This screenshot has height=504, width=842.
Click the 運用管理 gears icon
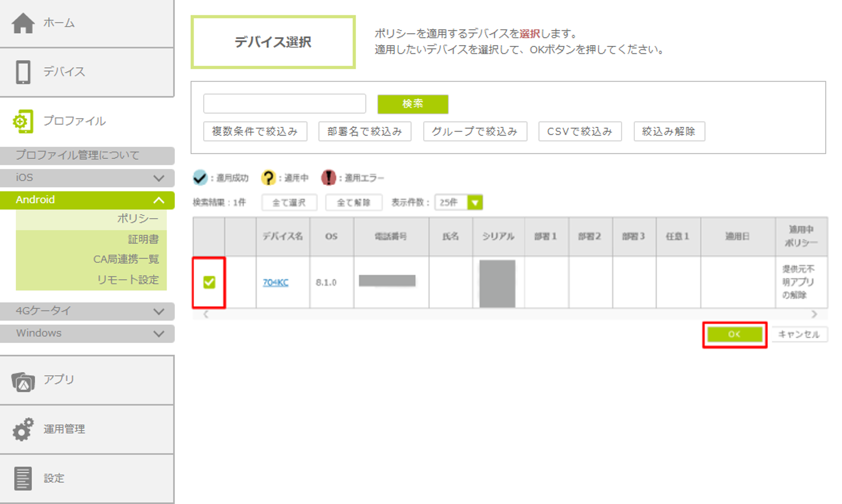(x=23, y=429)
